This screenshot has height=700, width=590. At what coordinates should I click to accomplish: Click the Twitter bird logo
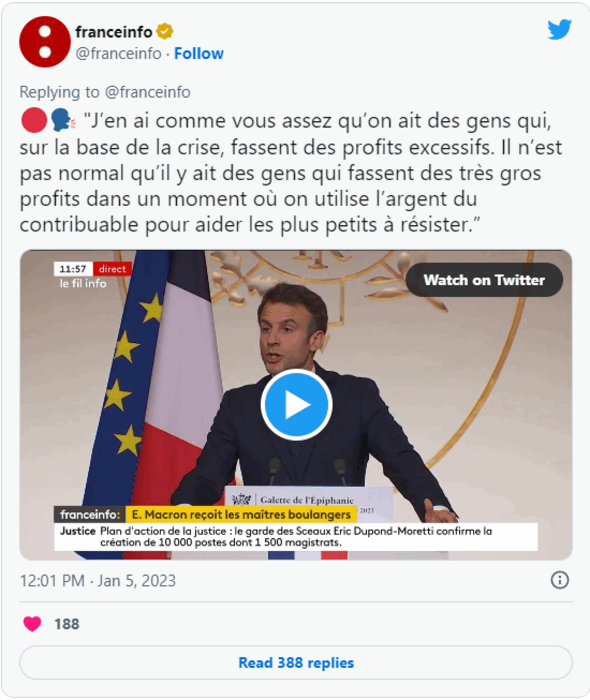pyautogui.click(x=559, y=29)
